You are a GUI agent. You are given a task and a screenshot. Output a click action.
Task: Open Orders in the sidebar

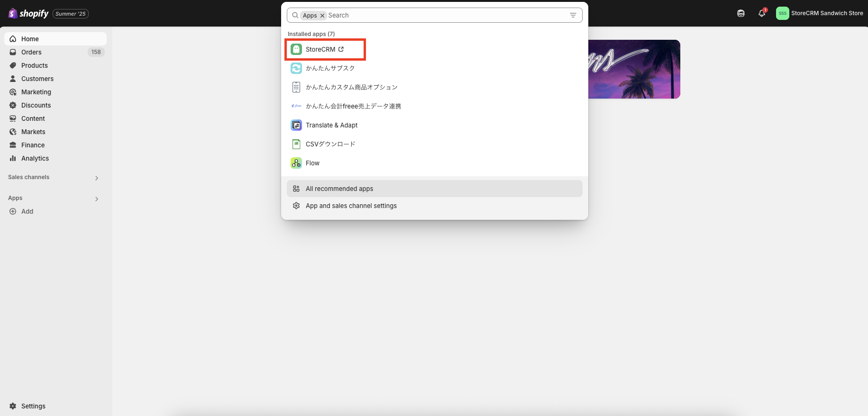55,52
